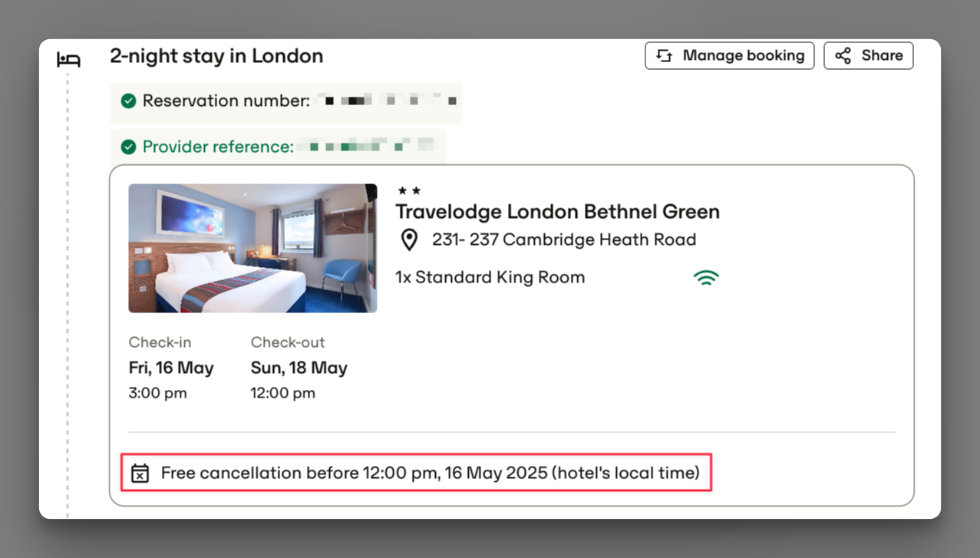Click 1x Standard King Room text
The height and width of the screenshot is (558, 980).
click(490, 277)
